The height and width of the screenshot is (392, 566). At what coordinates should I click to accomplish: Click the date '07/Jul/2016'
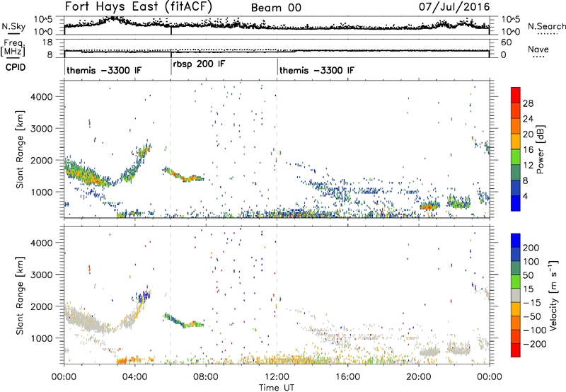[454, 7]
